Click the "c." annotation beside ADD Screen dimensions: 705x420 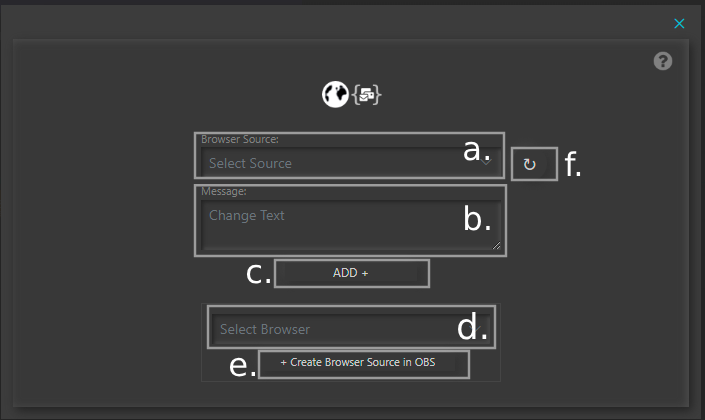(259, 274)
